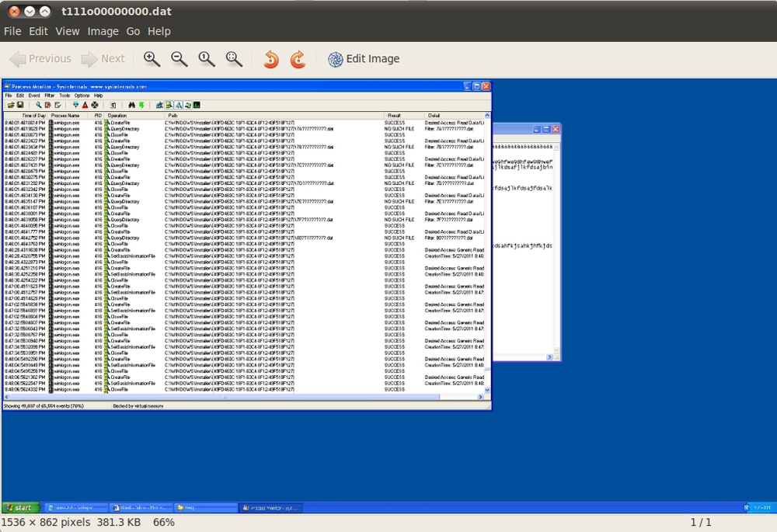Open the image viewer's Edit menu
Screen dimensions: 777x532
38,31
